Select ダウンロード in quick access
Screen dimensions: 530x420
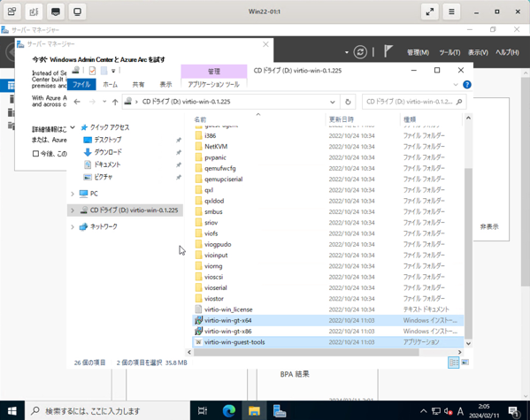(108, 152)
